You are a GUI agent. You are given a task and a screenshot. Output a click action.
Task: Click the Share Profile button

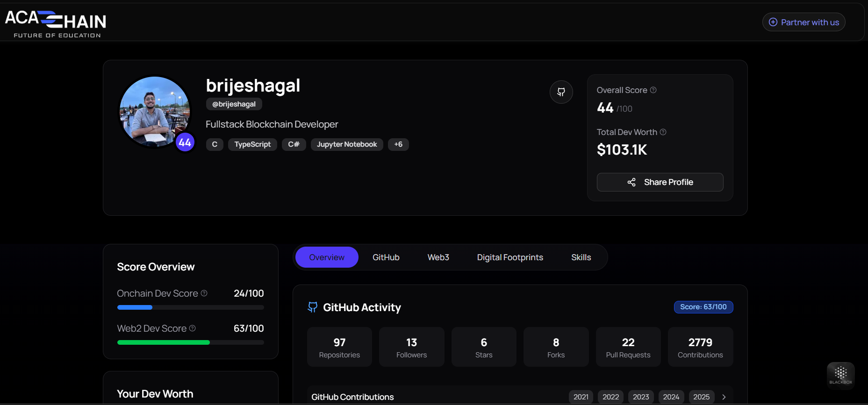pos(660,182)
